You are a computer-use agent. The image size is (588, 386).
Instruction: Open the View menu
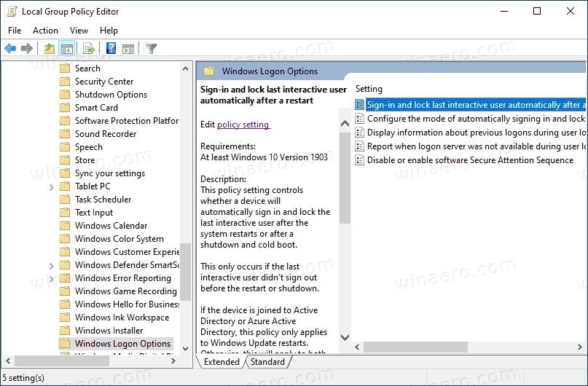pos(79,31)
